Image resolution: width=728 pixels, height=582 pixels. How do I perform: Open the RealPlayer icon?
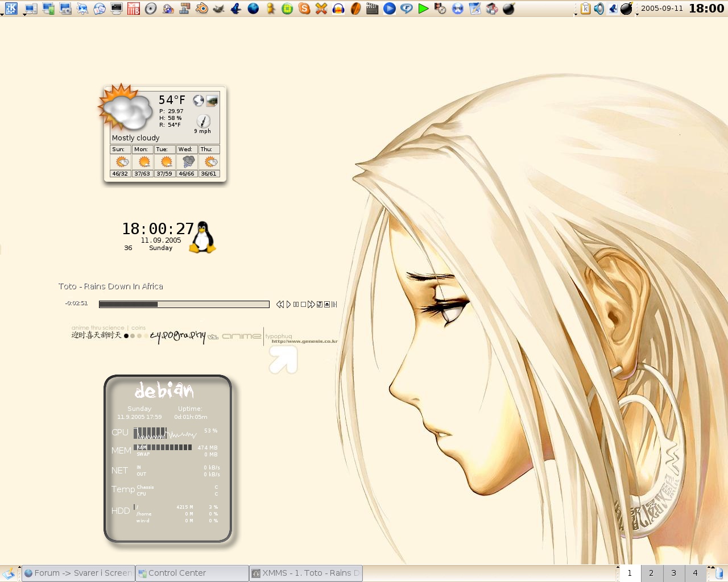[x=407, y=9]
